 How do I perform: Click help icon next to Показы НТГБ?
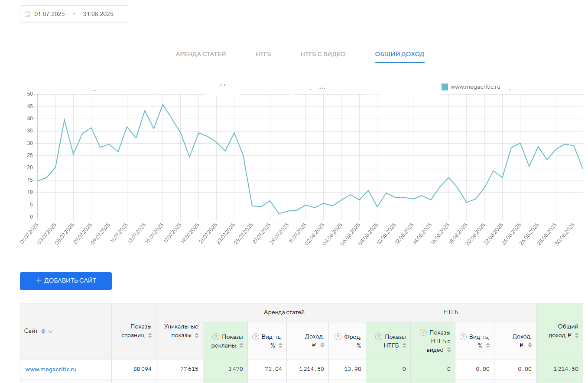pos(378,337)
